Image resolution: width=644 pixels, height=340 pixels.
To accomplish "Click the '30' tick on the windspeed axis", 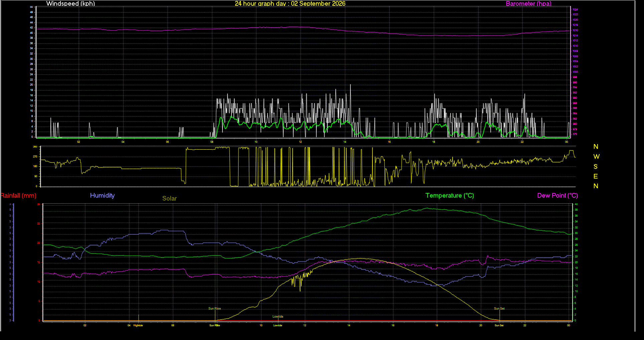I will (x=32, y=59).
